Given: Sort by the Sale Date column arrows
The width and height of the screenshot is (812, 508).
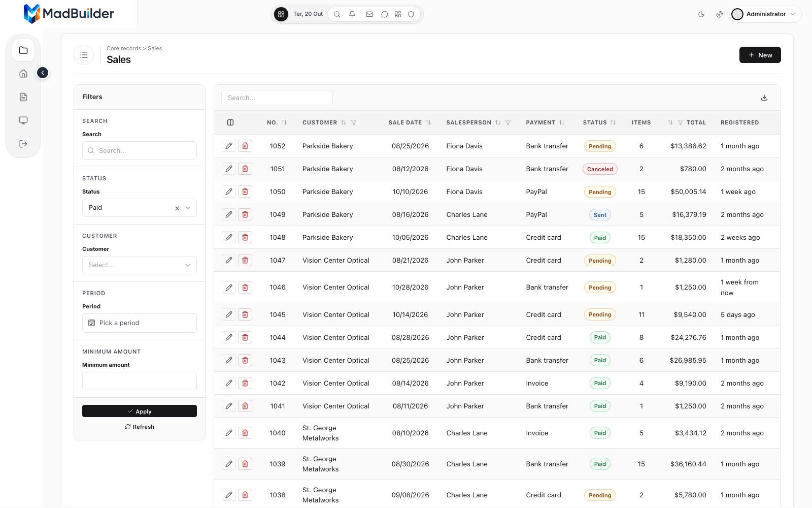Looking at the screenshot, I should tap(428, 122).
